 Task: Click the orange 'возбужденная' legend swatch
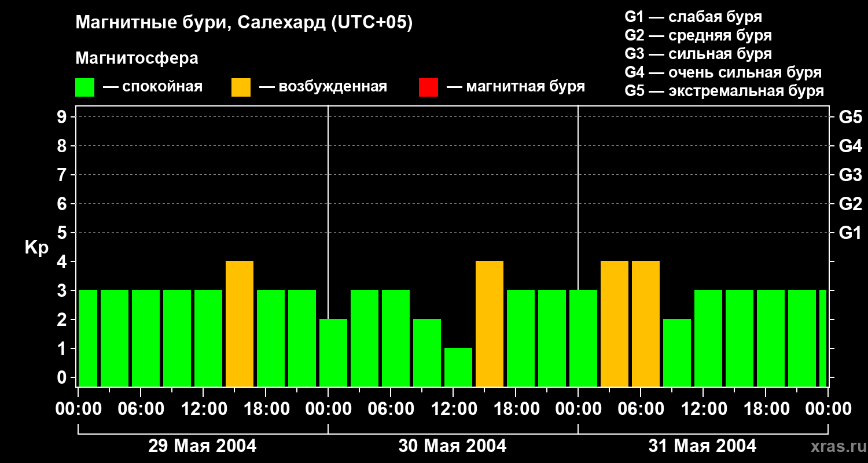point(241,87)
